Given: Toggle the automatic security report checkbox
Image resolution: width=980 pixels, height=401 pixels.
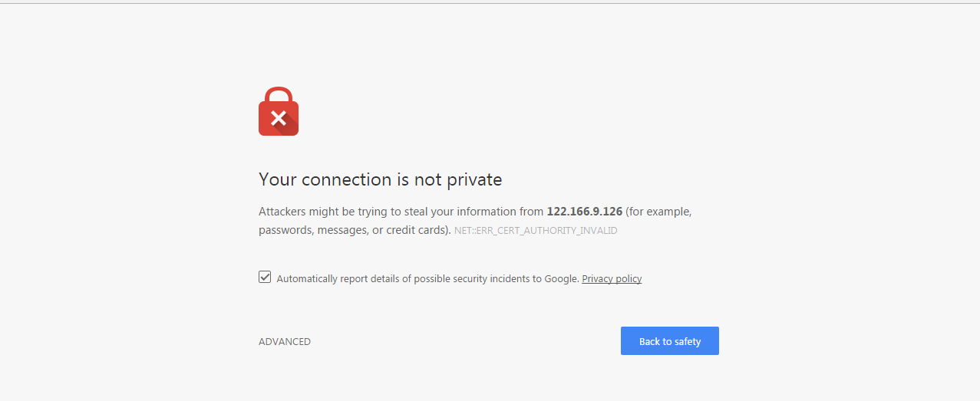Looking at the screenshot, I should (265, 278).
